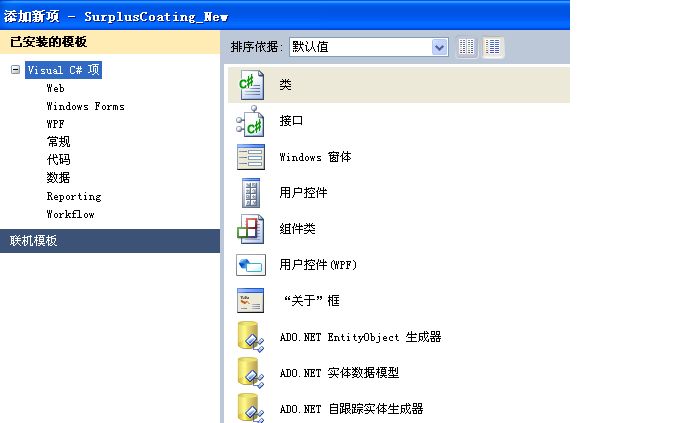This screenshot has height=423, width=683.
Task: Switch to 联机模板 online templates section
Action: (x=110, y=241)
